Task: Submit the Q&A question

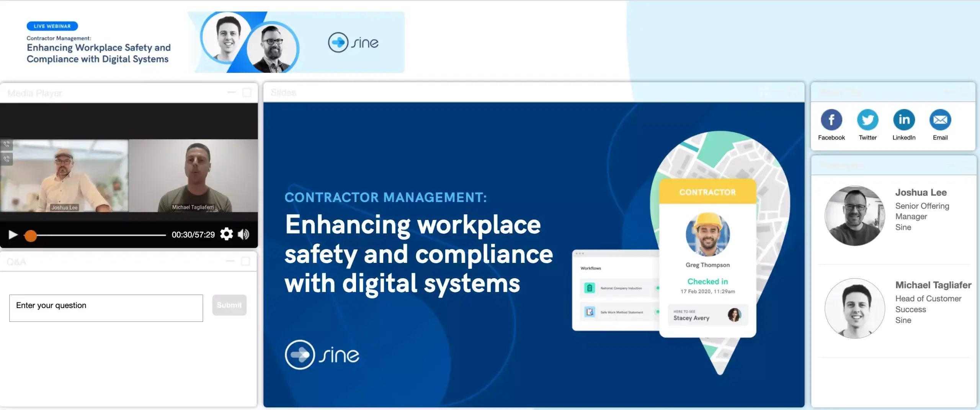Action: [229, 305]
